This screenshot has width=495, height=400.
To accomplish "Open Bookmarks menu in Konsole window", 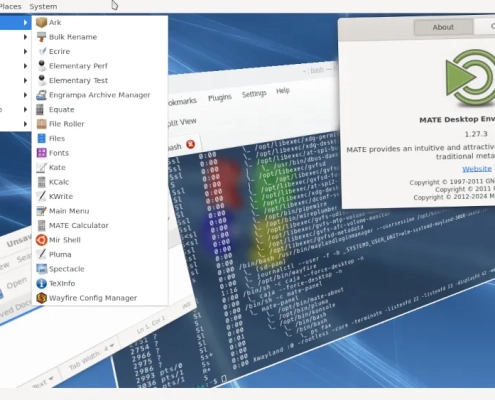I will coord(182,102).
